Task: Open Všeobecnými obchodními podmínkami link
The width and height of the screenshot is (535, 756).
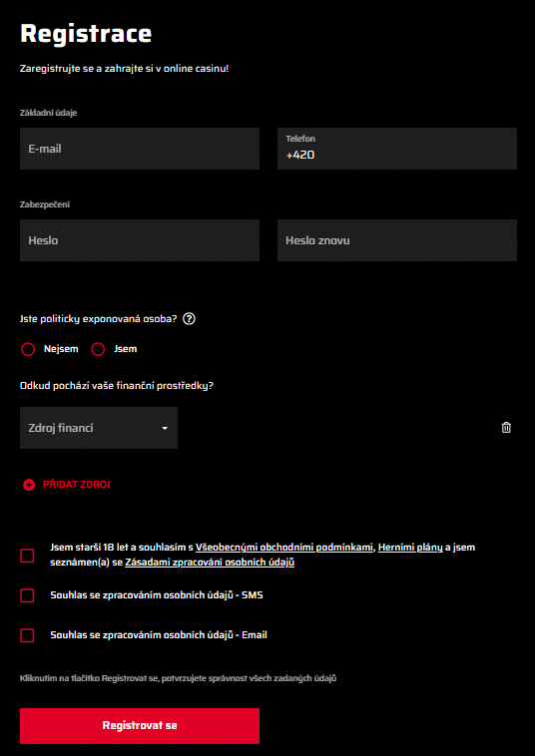Action: click(x=284, y=548)
